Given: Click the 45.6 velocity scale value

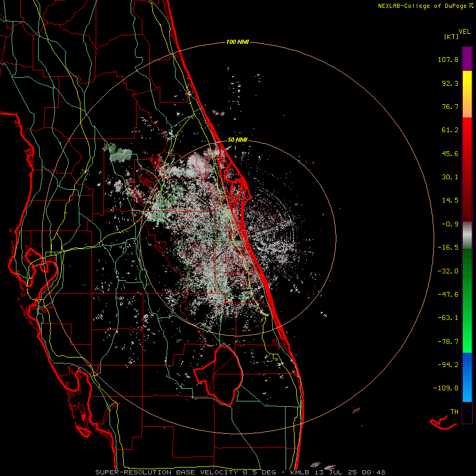Looking at the screenshot, I should point(450,153).
